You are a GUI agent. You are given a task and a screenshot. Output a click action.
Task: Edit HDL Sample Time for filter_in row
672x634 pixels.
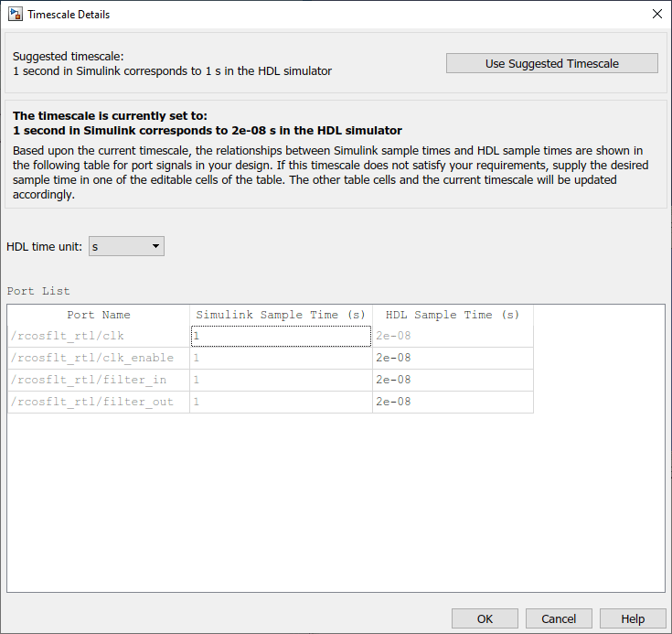pos(453,380)
